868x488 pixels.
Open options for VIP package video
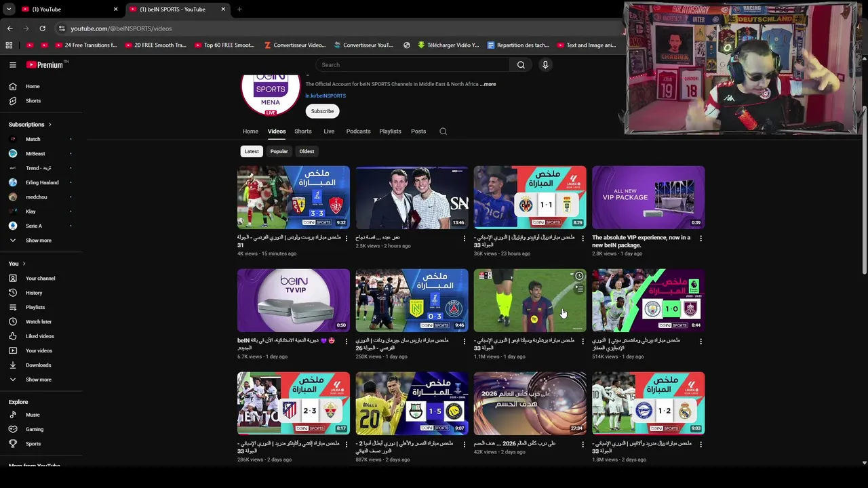click(701, 238)
